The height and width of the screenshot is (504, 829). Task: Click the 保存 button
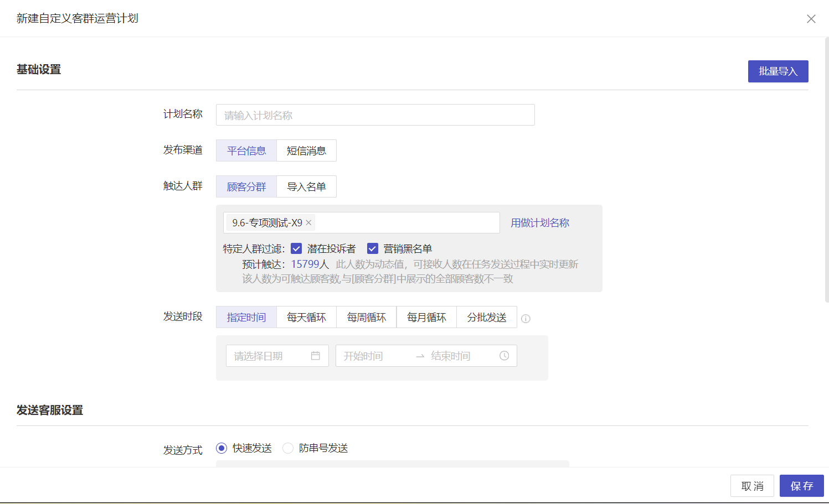point(802,486)
